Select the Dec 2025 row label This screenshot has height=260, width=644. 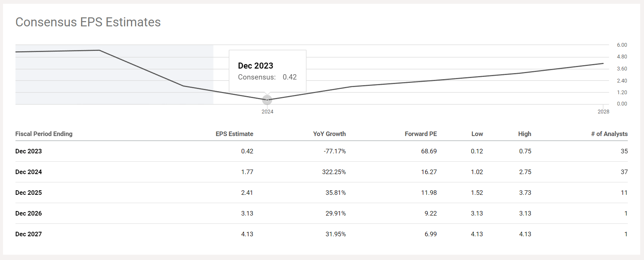(x=29, y=193)
